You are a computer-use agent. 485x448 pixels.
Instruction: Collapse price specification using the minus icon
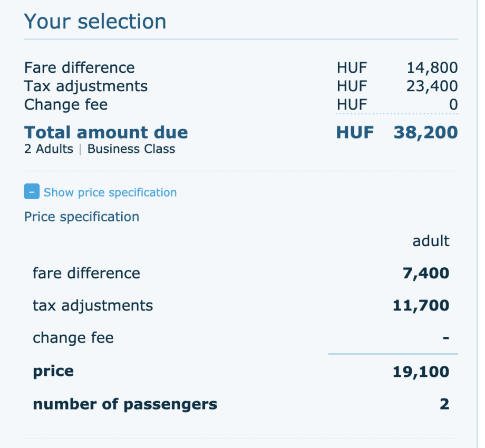point(32,192)
